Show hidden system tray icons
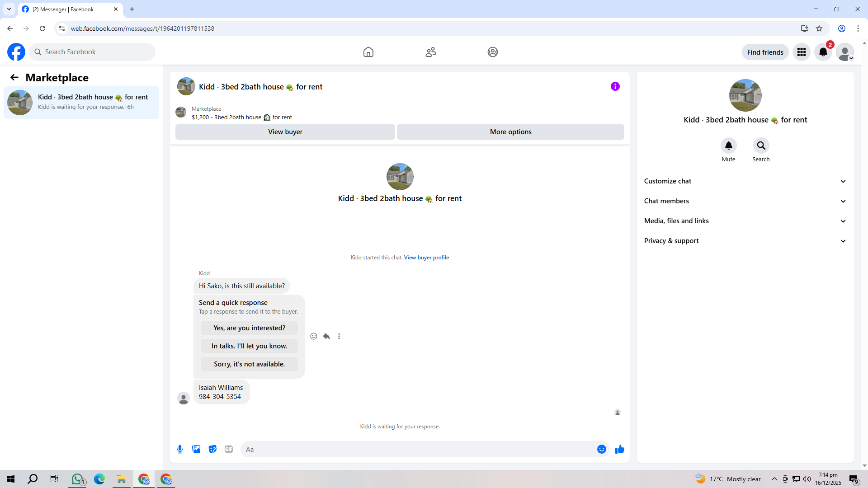Viewport: 868px width, 488px height. [774, 479]
